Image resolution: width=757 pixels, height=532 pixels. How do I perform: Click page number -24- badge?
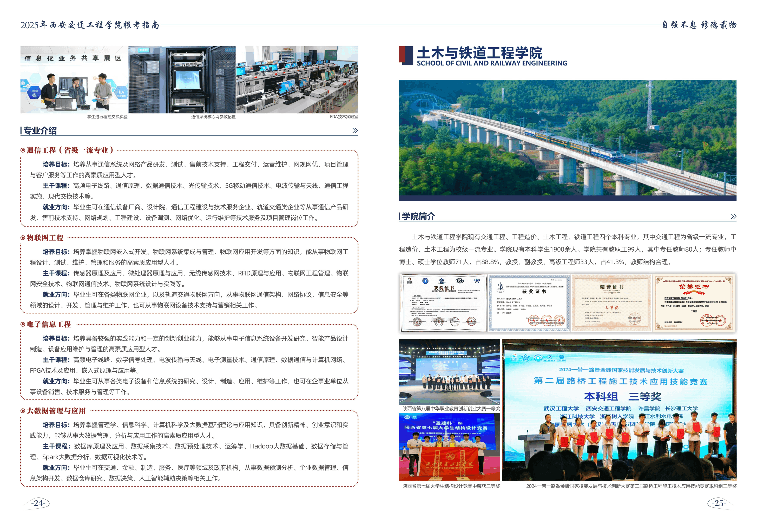coord(38,503)
